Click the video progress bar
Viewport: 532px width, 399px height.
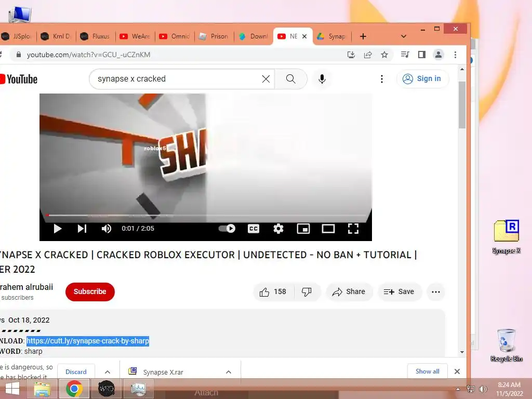(206, 215)
